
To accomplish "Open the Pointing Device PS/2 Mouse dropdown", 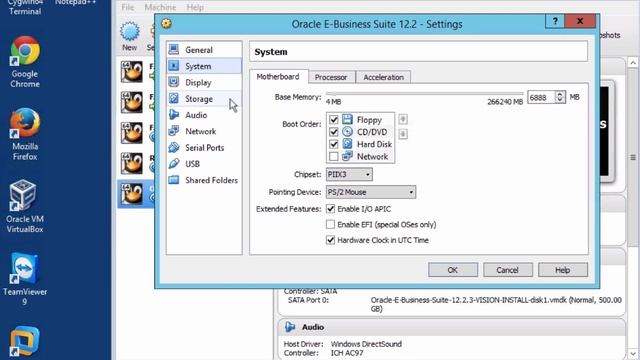I will point(371,192).
